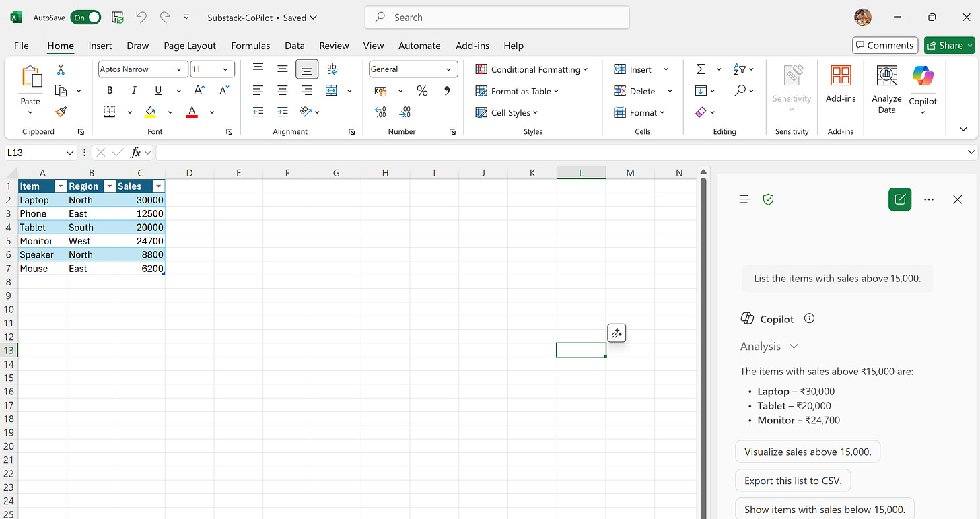Click the Save icon in title bar
980x519 pixels.
[117, 18]
